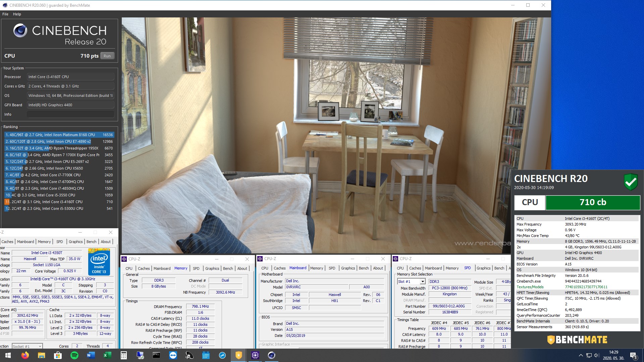
Task: Click the Textures/Models row in BenchMate
Action: (577, 287)
